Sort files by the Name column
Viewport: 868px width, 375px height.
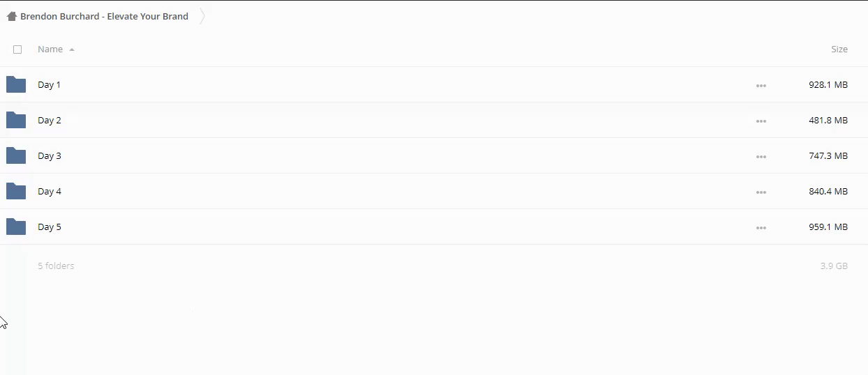(x=50, y=49)
